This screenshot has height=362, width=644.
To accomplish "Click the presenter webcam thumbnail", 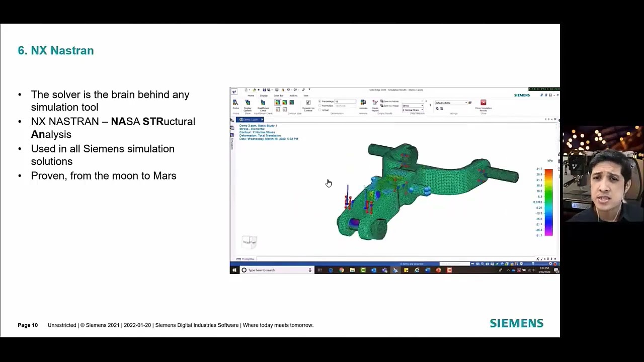I will point(603,173).
